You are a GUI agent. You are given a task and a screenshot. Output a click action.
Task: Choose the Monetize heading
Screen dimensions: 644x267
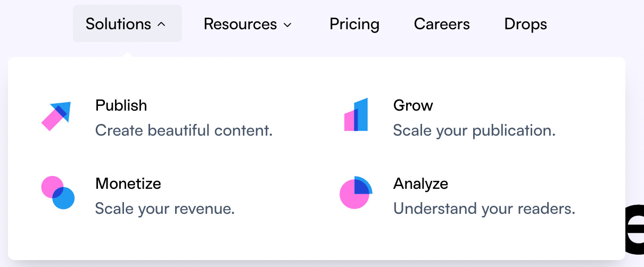click(128, 183)
